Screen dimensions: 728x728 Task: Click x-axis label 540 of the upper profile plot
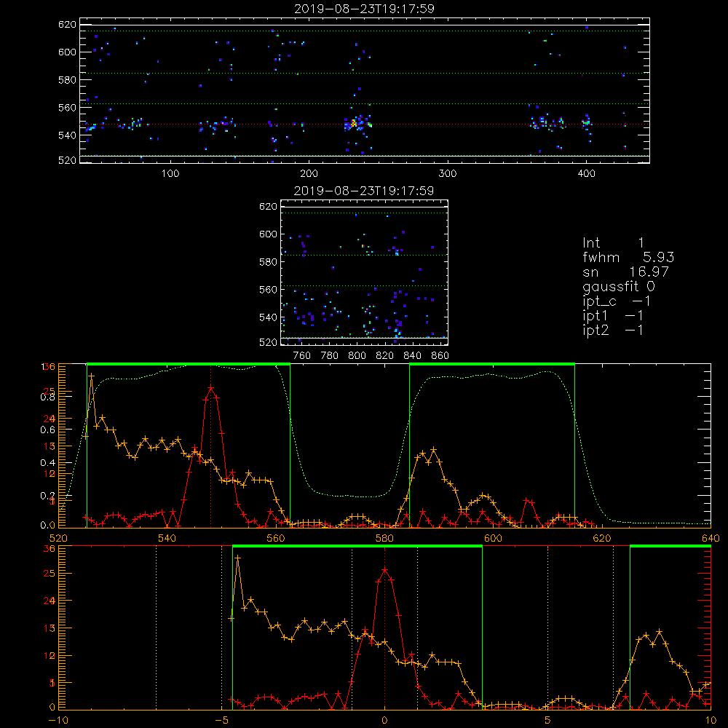[x=167, y=538]
